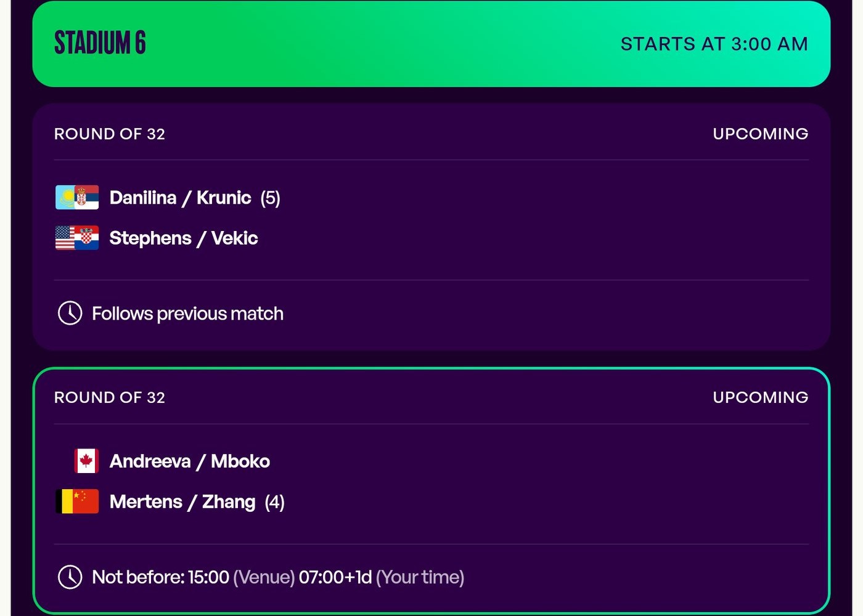Click the clock icon beside Follows previous match
The width and height of the screenshot is (863, 616).
pos(70,313)
